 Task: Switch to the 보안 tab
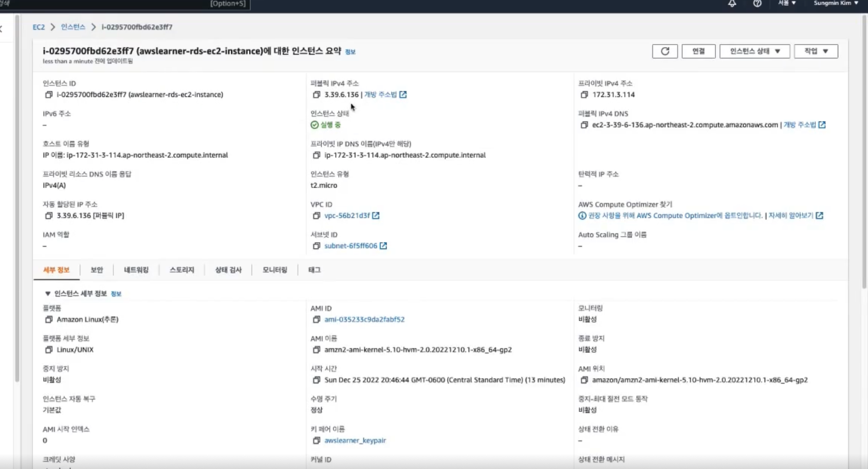pyautogui.click(x=96, y=270)
